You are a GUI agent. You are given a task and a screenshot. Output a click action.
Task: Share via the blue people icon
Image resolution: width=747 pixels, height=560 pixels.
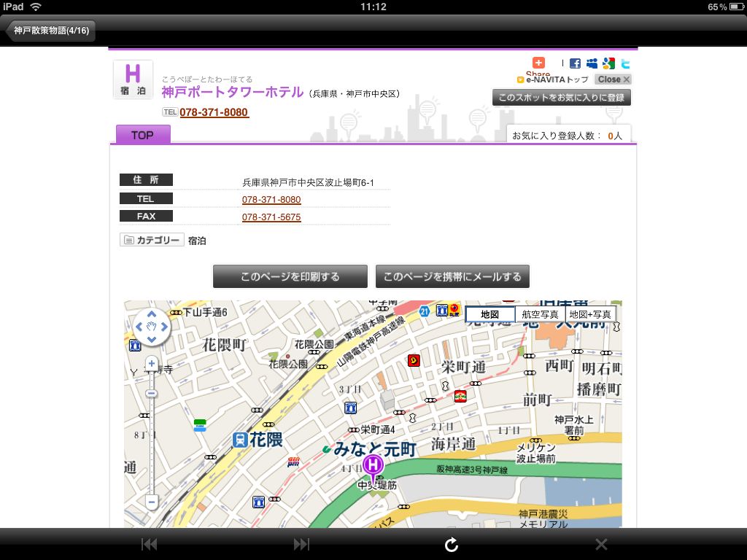(592, 63)
